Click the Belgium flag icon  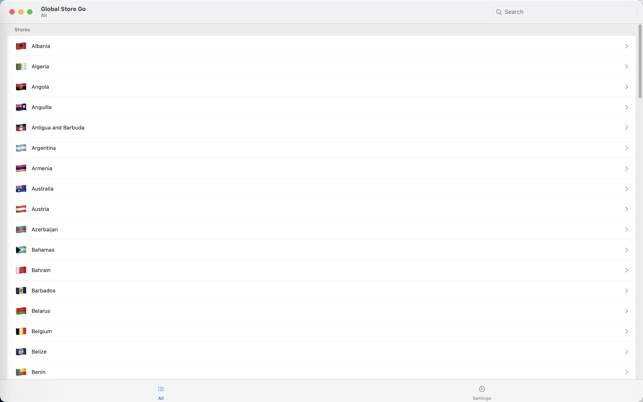point(21,331)
